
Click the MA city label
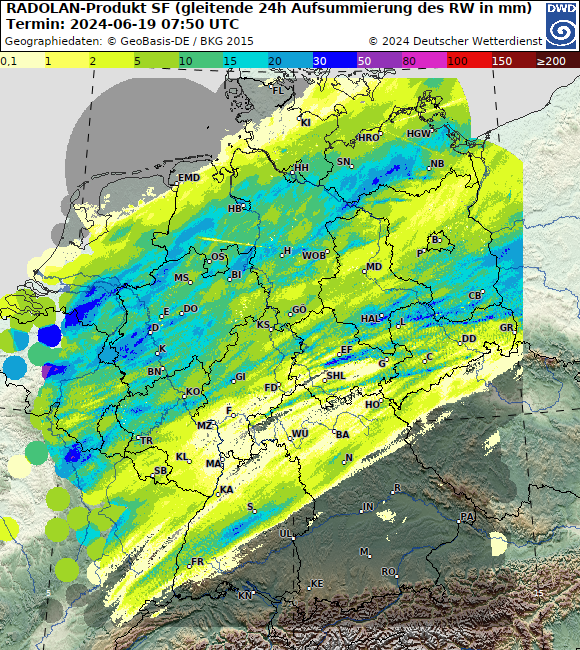pos(214,463)
